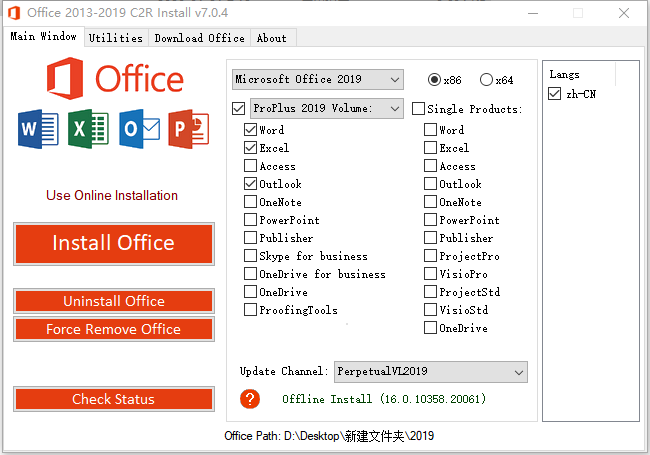650x455 pixels.
Task: Check OneDrive in the ProPlus list
Action: [250, 292]
